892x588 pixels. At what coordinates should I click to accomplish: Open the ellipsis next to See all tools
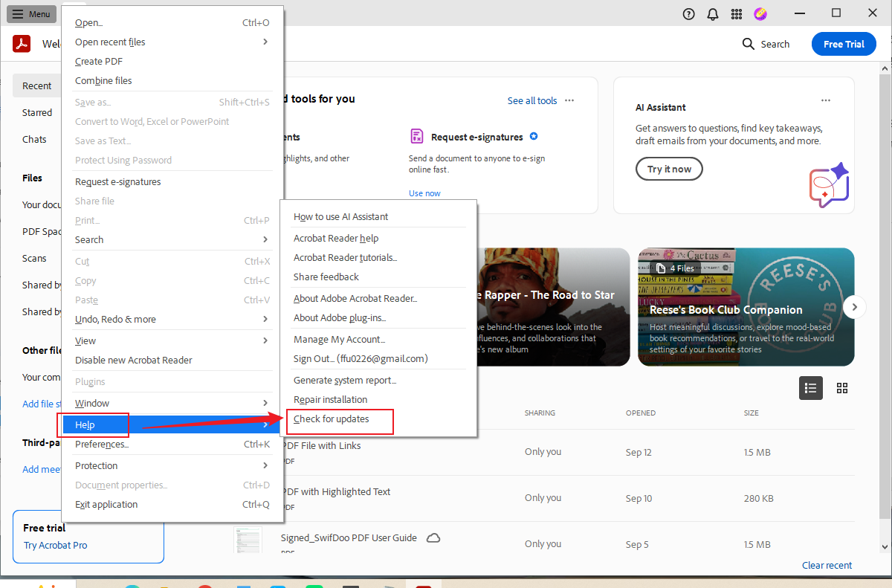(569, 100)
